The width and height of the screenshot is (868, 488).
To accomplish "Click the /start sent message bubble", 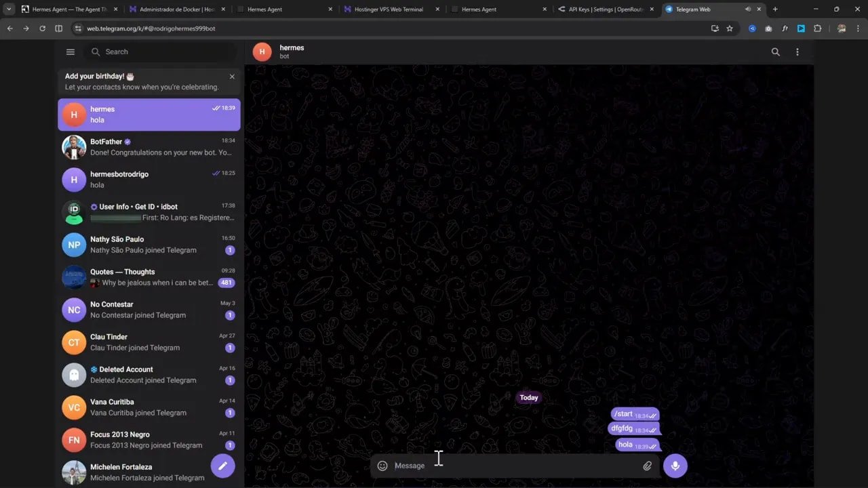I will coord(635,414).
